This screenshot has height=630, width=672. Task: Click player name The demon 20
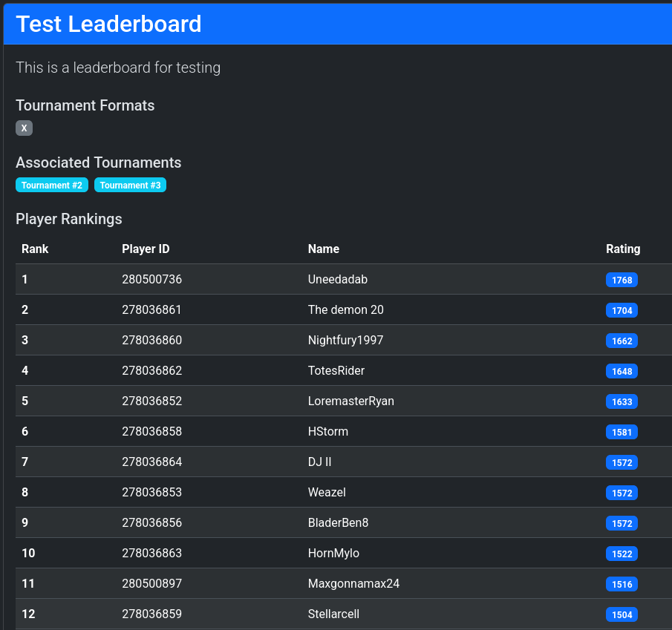coord(346,309)
